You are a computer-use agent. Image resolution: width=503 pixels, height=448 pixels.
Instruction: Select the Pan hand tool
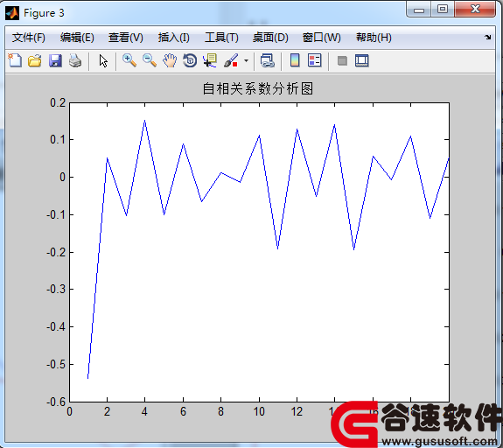[x=170, y=60]
